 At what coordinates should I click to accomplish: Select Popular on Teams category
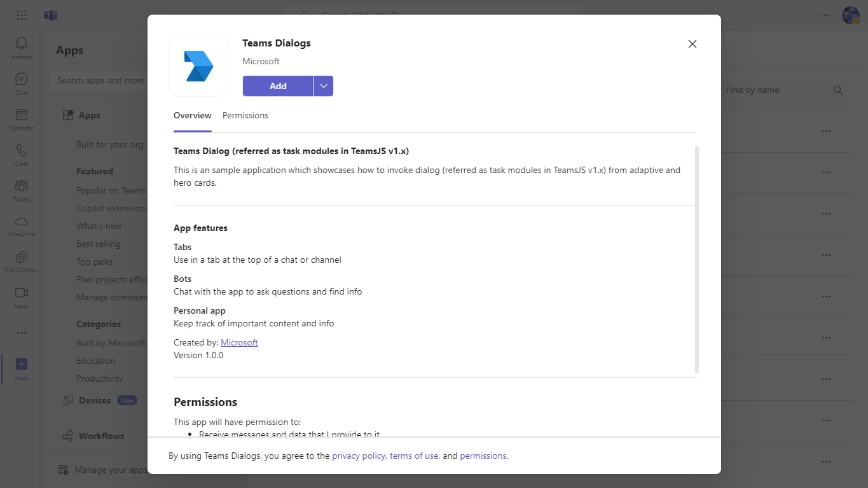coord(111,190)
